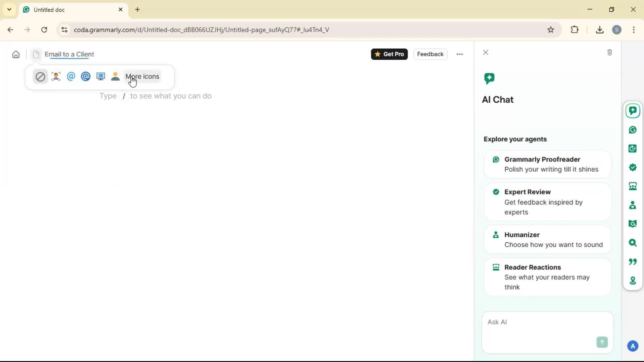
Task: Expand the tab search dropdown arrow
Action: coord(9,9)
